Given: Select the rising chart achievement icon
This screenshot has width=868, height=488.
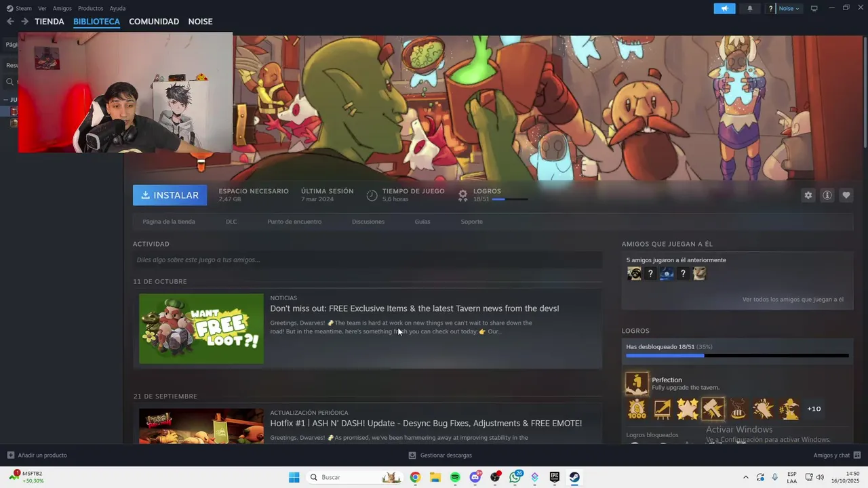Looking at the screenshot, I should [x=663, y=409].
